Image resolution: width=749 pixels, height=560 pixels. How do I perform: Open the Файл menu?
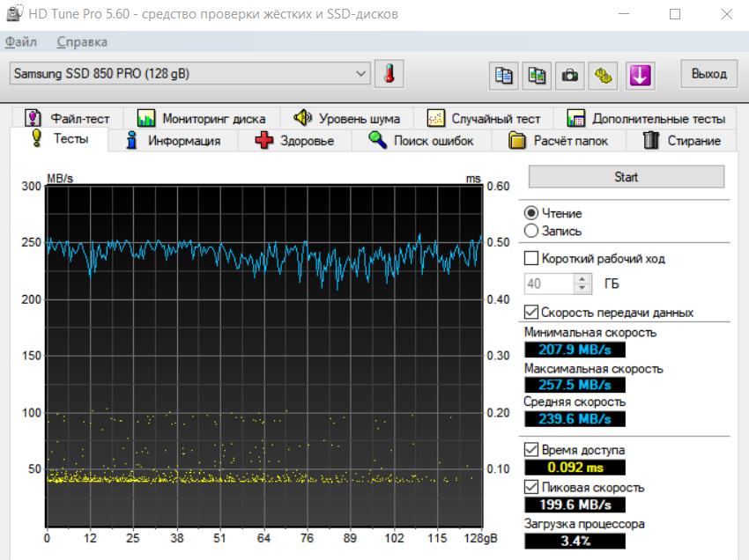tap(21, 41)
